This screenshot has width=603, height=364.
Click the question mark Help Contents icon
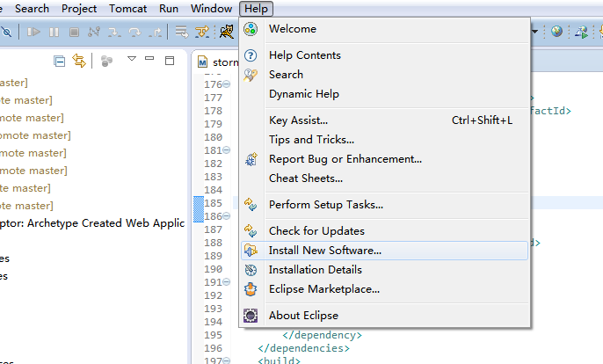pyautogui.click(x=251, y=55)
